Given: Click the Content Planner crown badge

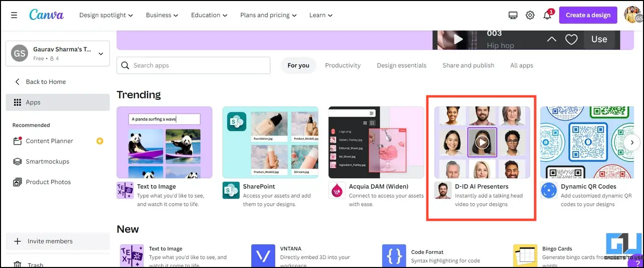Looking at the screenshot, I should (100, 141).
